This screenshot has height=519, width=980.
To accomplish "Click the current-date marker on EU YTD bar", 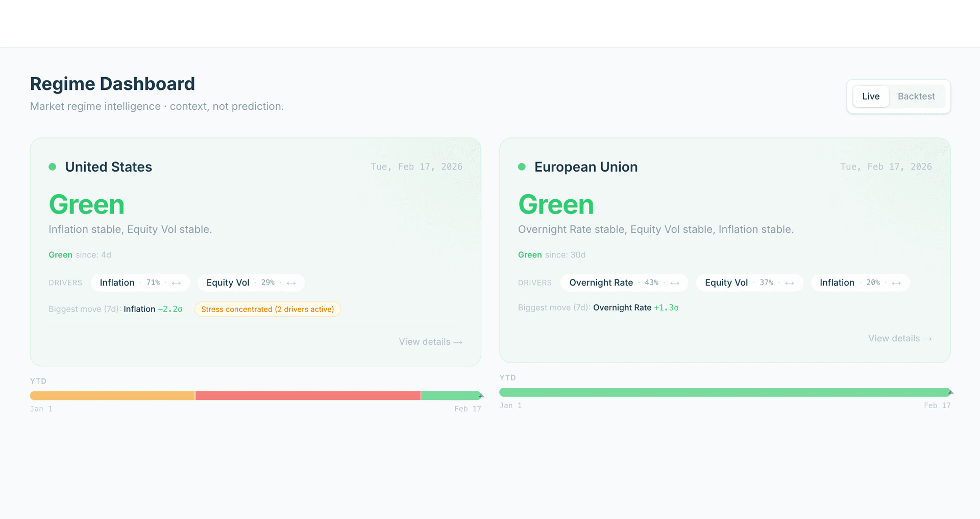I will (950, 392).
